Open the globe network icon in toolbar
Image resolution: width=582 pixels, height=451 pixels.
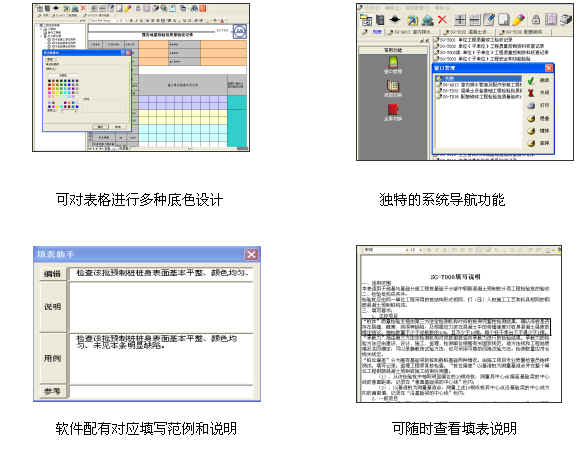point(428,20)
